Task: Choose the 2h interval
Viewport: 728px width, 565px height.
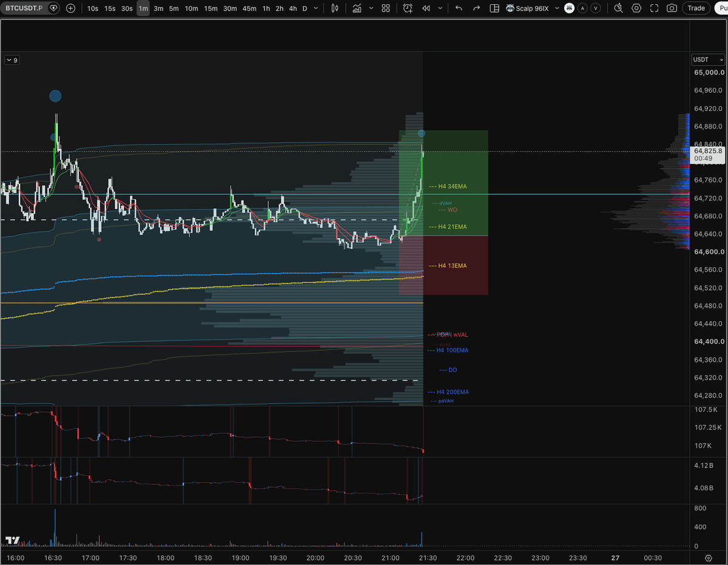Action: pyautogui.click(x=280, y=8)
